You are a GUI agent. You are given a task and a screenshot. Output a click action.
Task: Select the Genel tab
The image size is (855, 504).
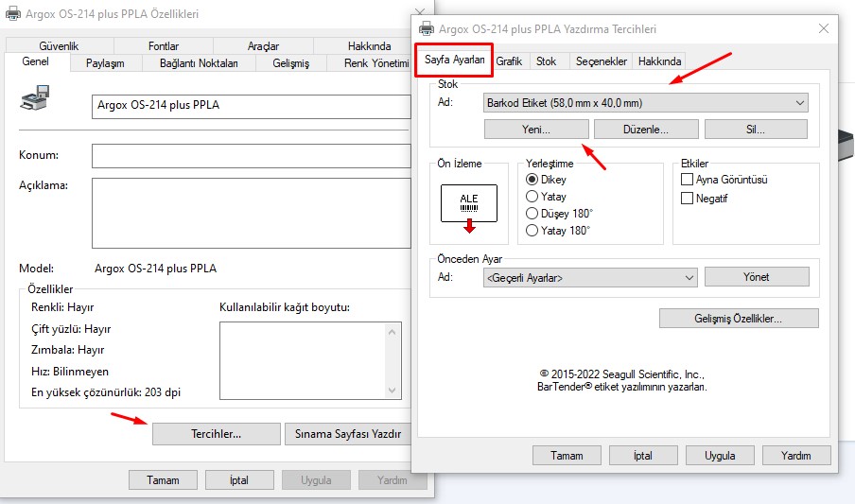[35, 61]
